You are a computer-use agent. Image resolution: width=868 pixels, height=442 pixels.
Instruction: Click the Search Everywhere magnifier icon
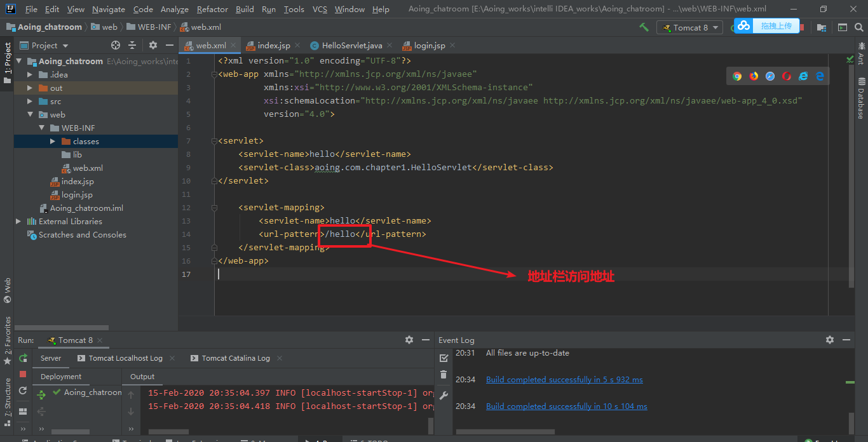coord(858,27)
